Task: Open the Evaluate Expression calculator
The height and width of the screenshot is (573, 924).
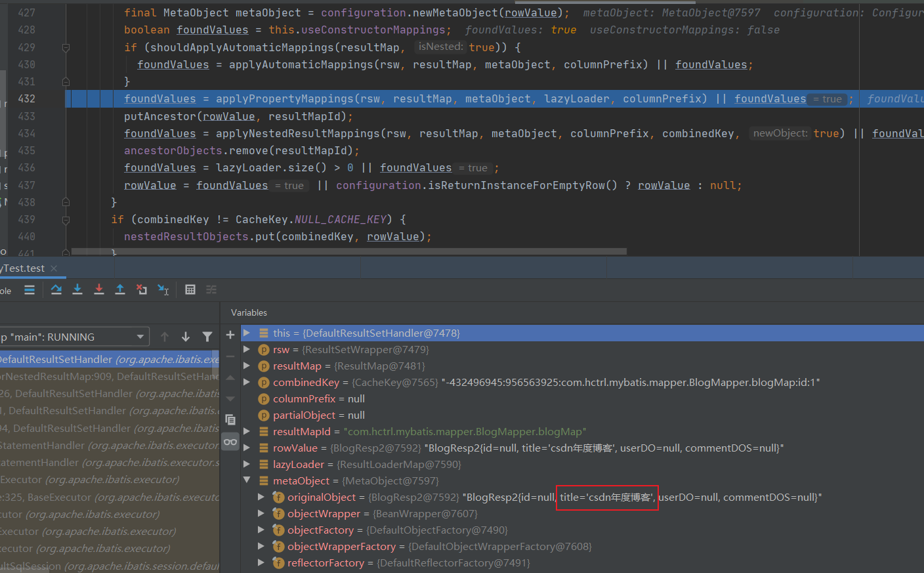Action: (x=190, y=289)
